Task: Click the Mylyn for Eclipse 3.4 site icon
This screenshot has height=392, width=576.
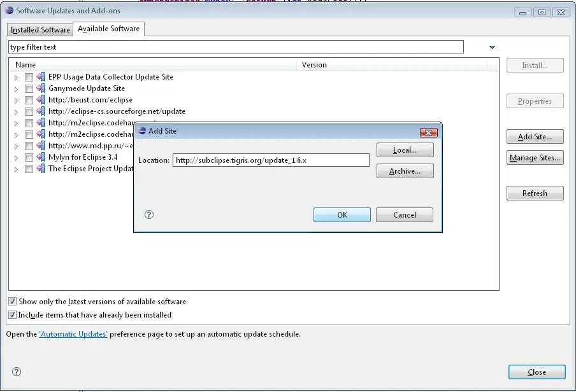Action: click(41, 157)
